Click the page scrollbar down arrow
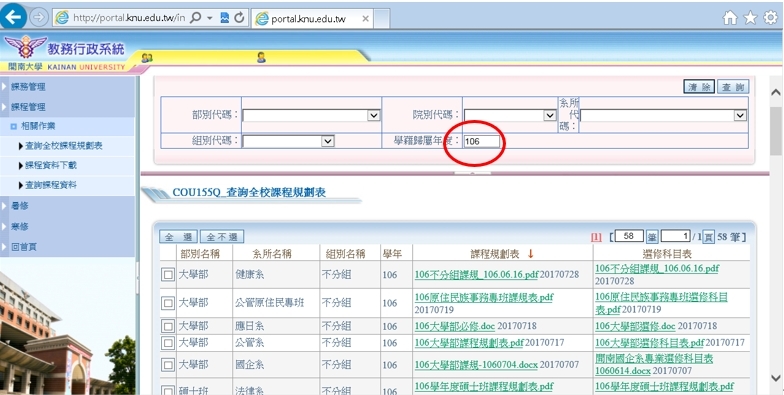This screenshot has height=395, width=784. click(x=776, y=378)
